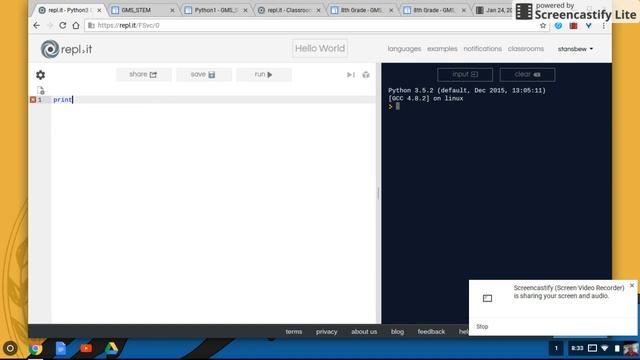
Task: Click the Wi-Fi status icon in tray
Action: pos(604,348)
